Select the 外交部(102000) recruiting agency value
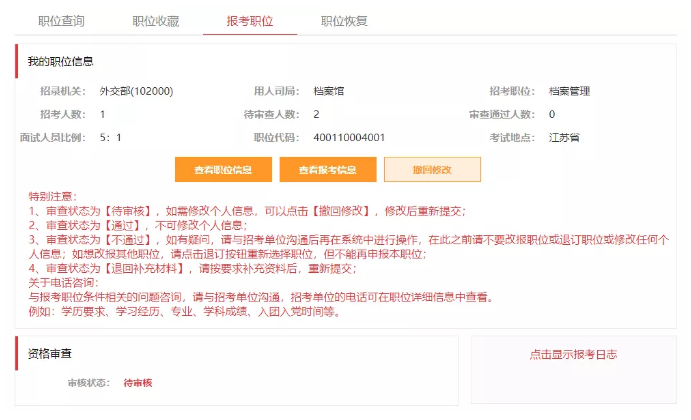Viewport: 691px width, 420px height. [136, 92]
